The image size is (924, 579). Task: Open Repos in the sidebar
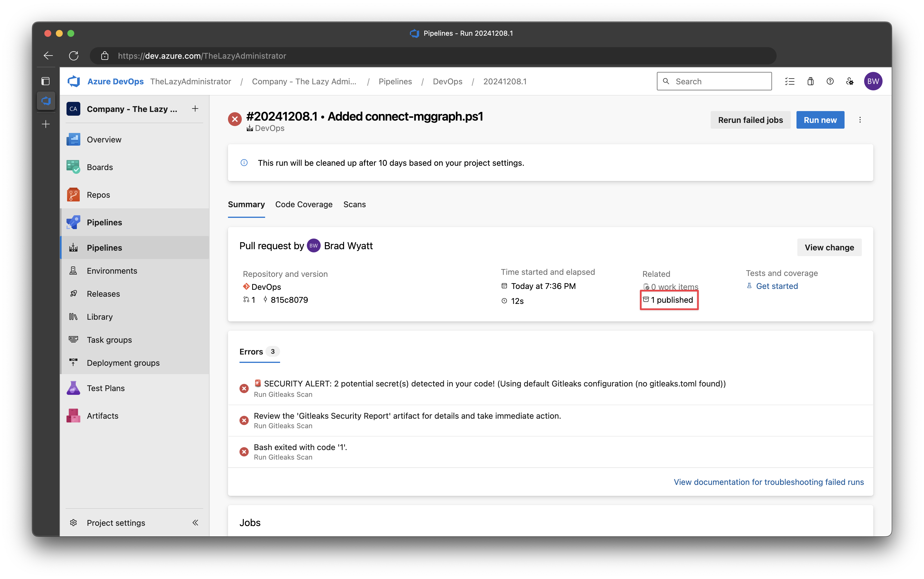point(135,195)
